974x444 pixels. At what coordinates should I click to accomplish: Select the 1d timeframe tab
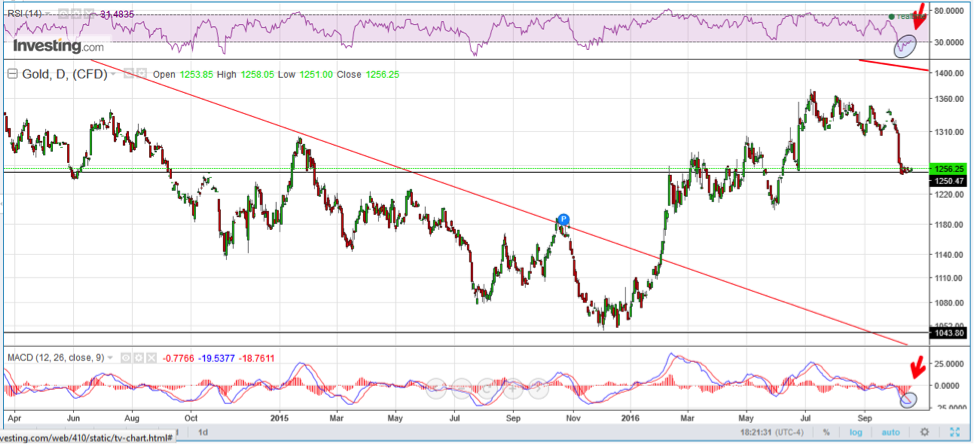point(203,432)
